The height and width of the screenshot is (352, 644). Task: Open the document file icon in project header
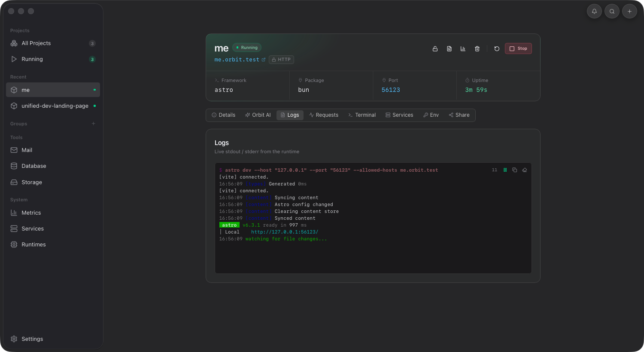click(449, 49)
